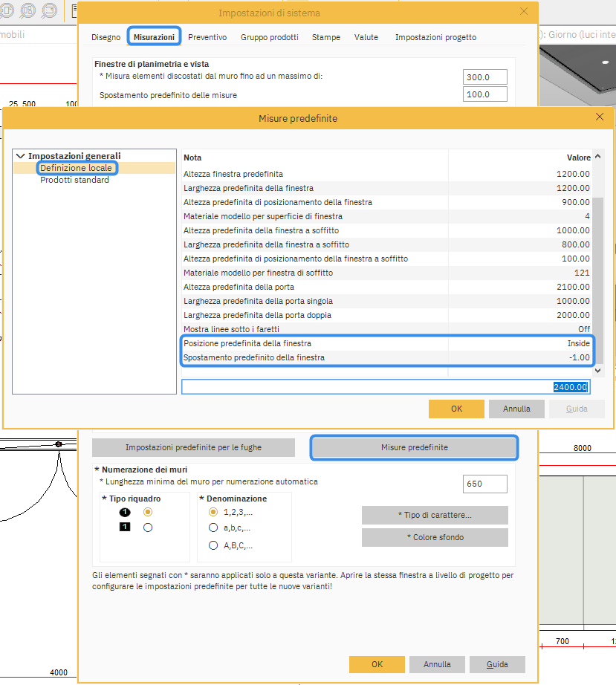
Task: Click the Impostazioni predefinite per le fughe button
Action: [193, 447]
